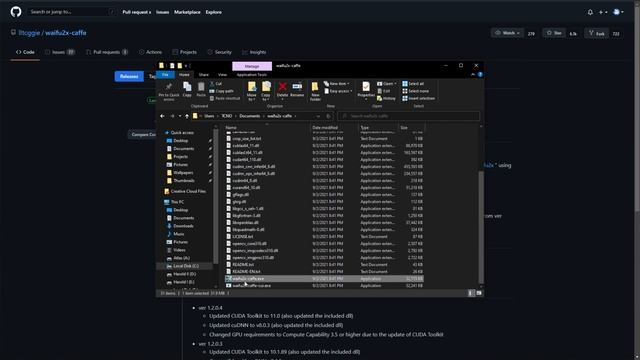Open the recent locations arrow in Explorer navigation
640x360 pixels.
click(180, 116)
